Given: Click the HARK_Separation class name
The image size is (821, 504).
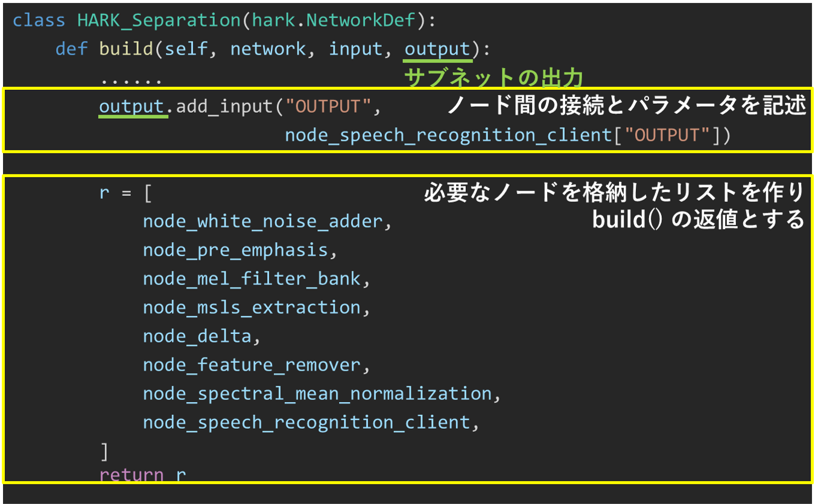Looking at the screenshot, I should pyautogui.click(x=159, y=20).
